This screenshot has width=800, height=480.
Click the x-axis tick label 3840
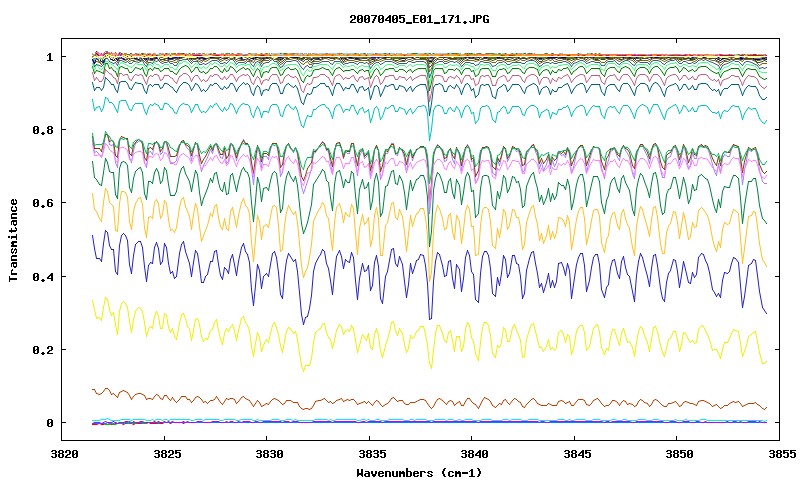(474, 454)
